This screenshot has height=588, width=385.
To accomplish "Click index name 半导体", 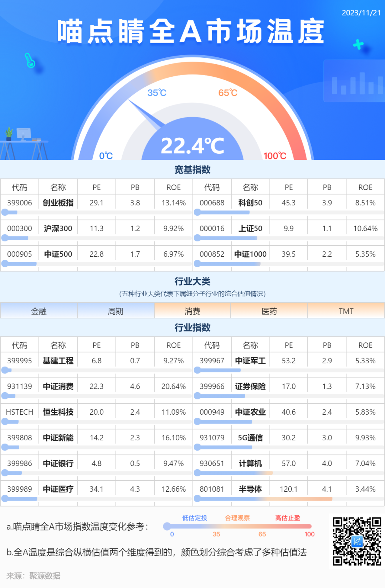I will pyautogui.click(x=250, y=489).
